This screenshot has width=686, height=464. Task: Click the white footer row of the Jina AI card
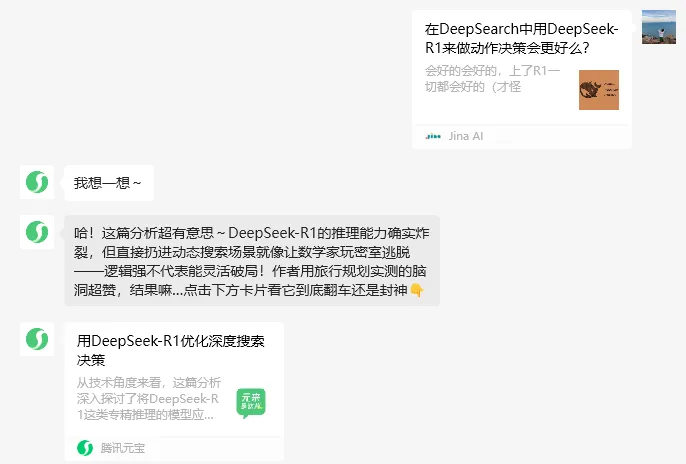point(522,136)
